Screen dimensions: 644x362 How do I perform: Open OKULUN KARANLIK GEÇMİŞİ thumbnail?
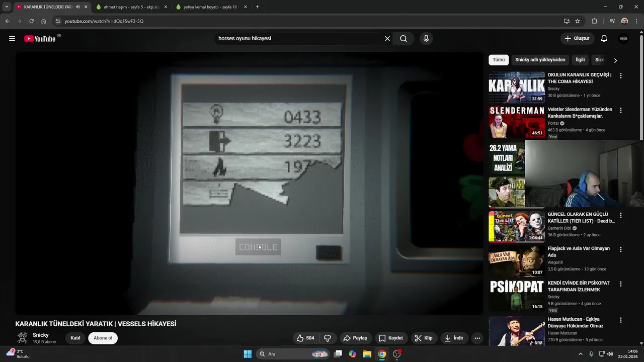[x=517, y=87]
